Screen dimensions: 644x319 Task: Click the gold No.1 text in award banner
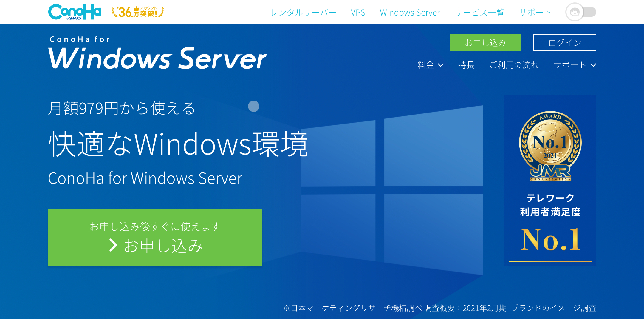click(550, 239)
